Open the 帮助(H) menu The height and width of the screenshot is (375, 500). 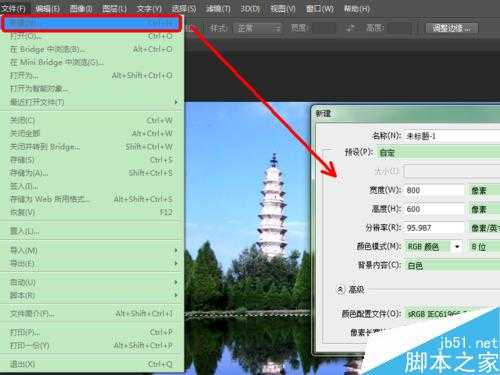click(x=357, y=9)
